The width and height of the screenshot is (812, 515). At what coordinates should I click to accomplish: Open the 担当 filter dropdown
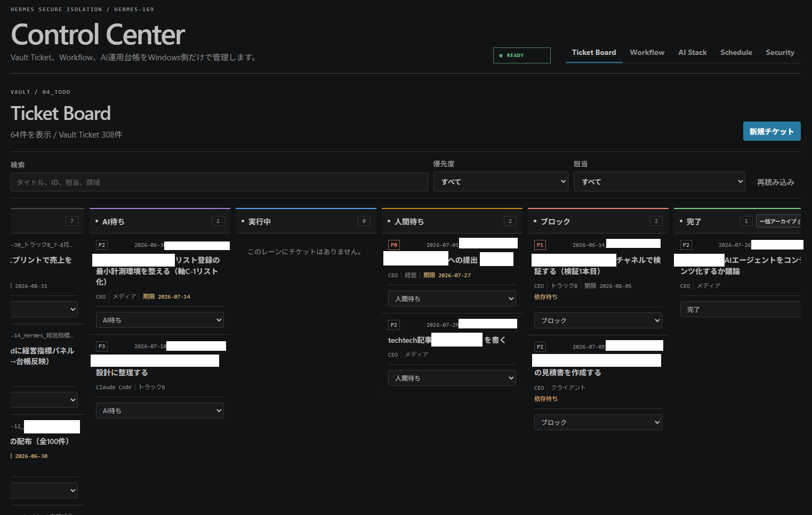[659, 182]
